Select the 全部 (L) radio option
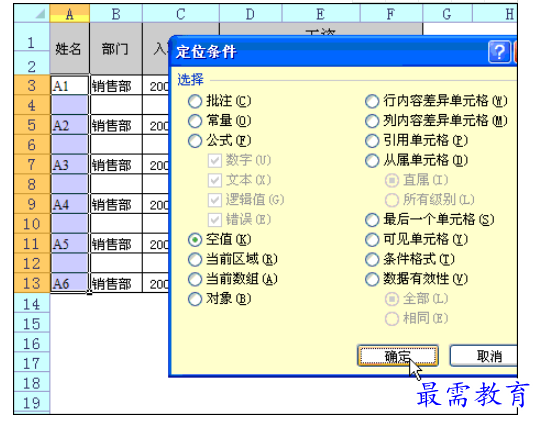 point(392,299)
